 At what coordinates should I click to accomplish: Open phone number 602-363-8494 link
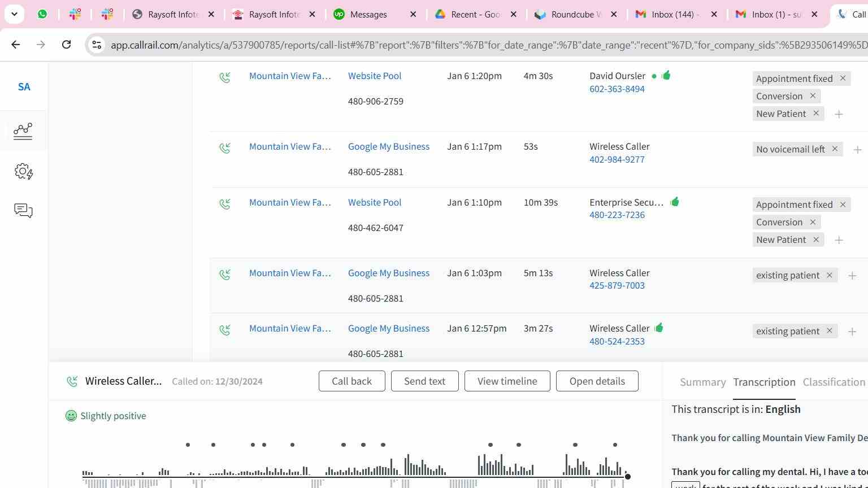point(617,89)
